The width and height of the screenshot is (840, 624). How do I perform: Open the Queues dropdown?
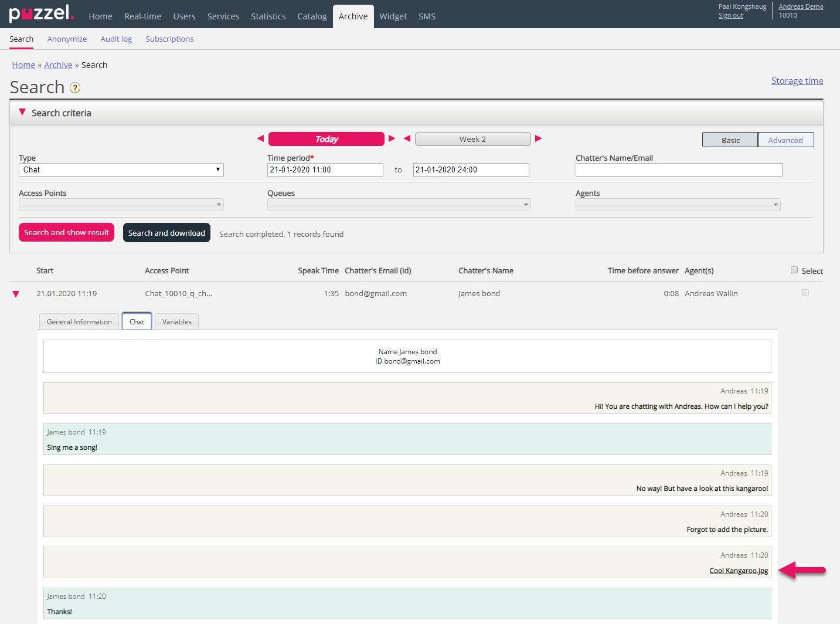coord(399,205)
